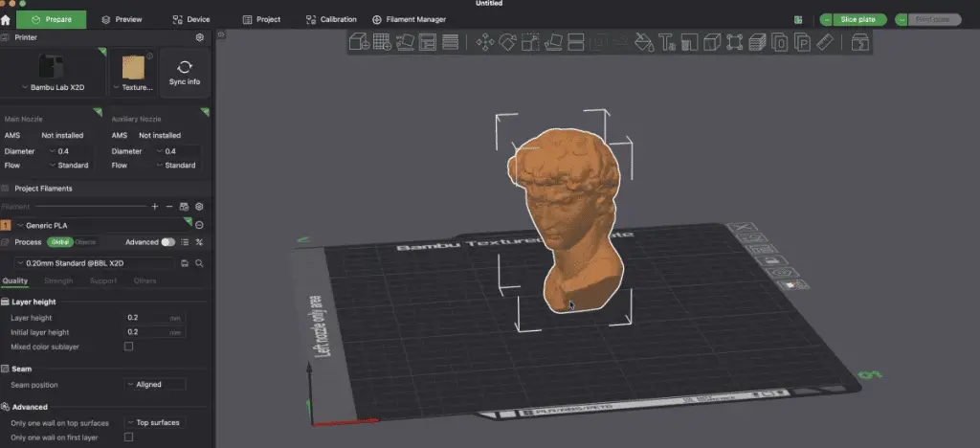This screenshot has height=448, width=980.
Task: Select the Scale tool
Action: 530,42
